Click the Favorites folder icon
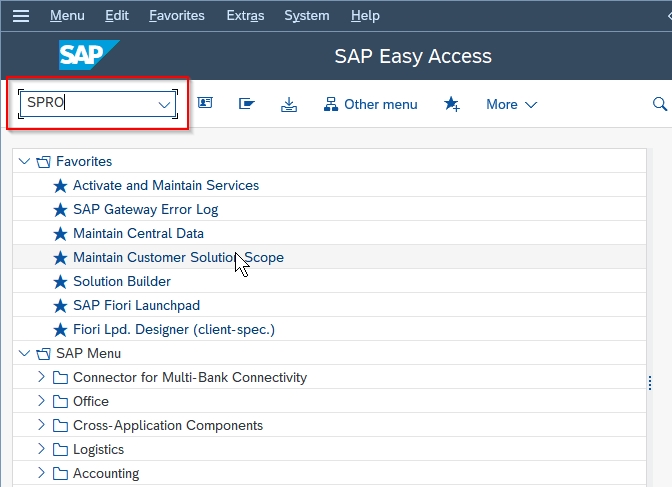Image resolution: width=672 pixels, height=487 pixels. [x=43, y=162]
